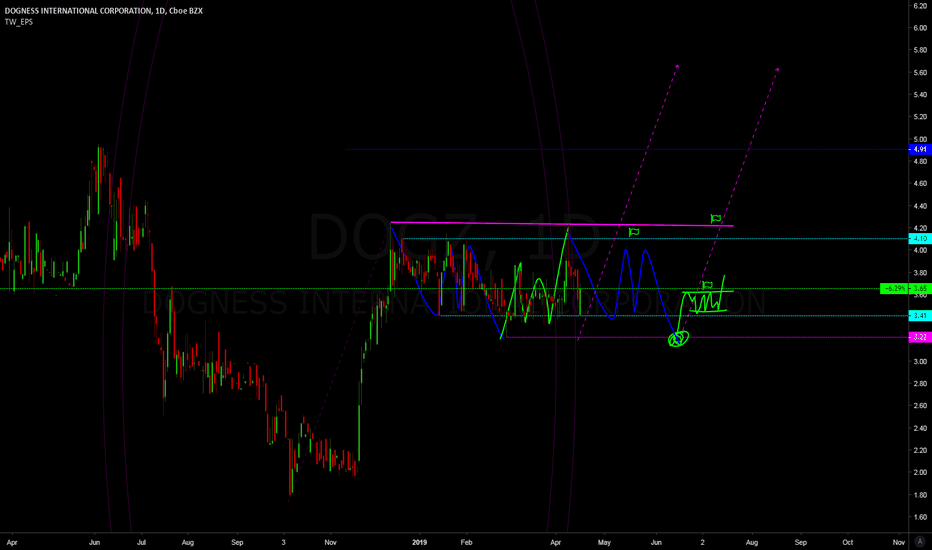Click the 1D interval label in the header
Screen dimensions: 932x550
(160, 11)
